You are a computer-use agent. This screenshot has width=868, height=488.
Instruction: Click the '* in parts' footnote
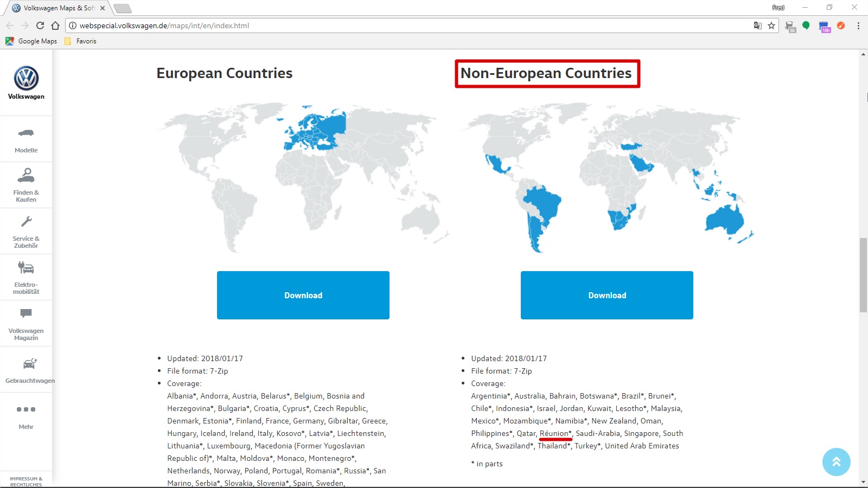(x=487, y=464)
